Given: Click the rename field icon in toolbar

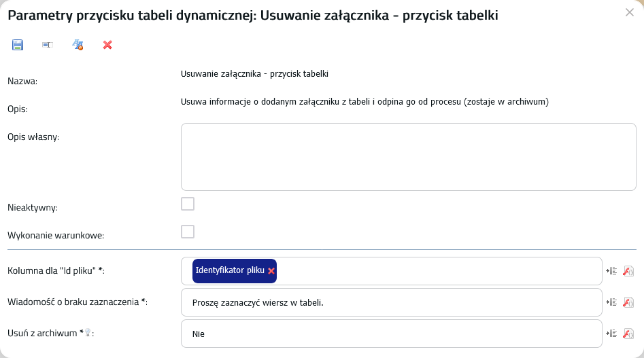Looking at the screenshot, I should (48, 45).
